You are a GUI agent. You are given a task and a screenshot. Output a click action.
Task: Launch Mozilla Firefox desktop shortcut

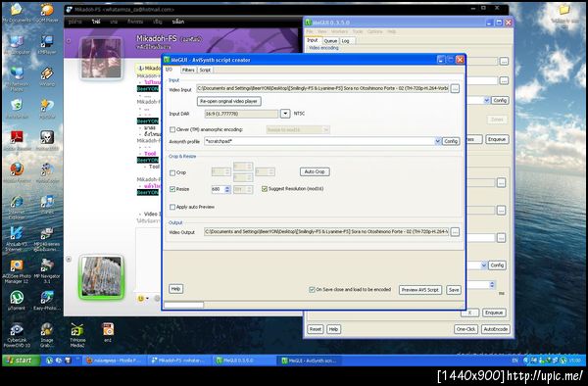coord(17,172)
